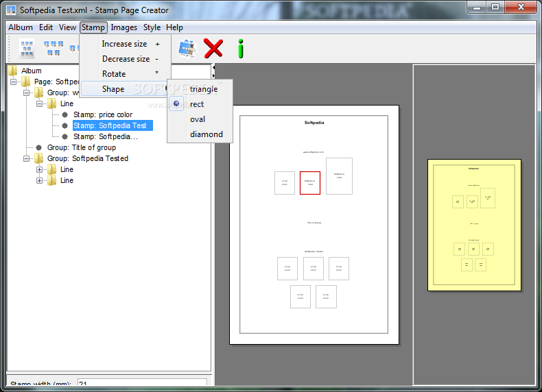This screenshot has width=542, height=392.
Task: Open the Images menu
Action: pos(123,27)
